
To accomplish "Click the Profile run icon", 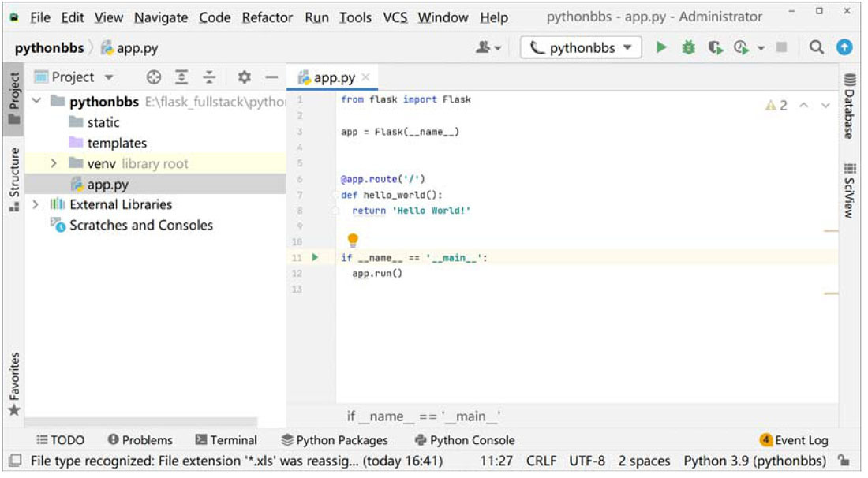I will tap(741, 47).
